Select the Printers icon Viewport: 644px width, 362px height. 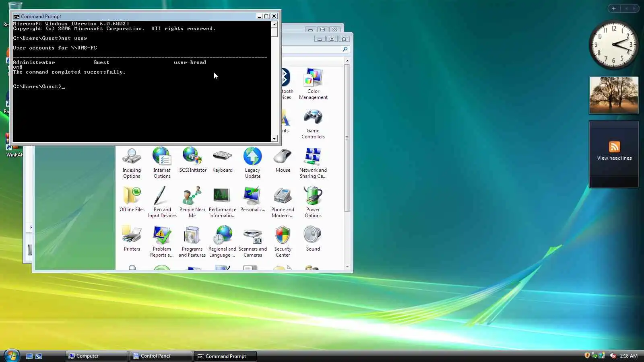click(x=132, y=239)
